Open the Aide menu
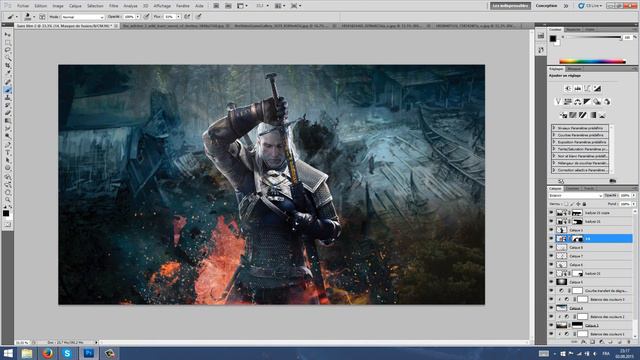Image resolution: width=640 pixels, height=360 pixels. pos(199,6)
